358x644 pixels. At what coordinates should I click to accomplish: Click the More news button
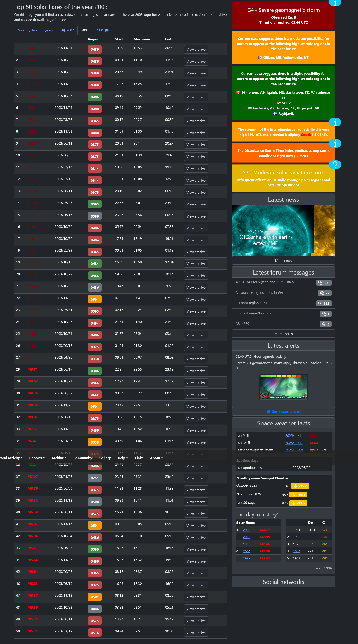(x=284, y=261)
